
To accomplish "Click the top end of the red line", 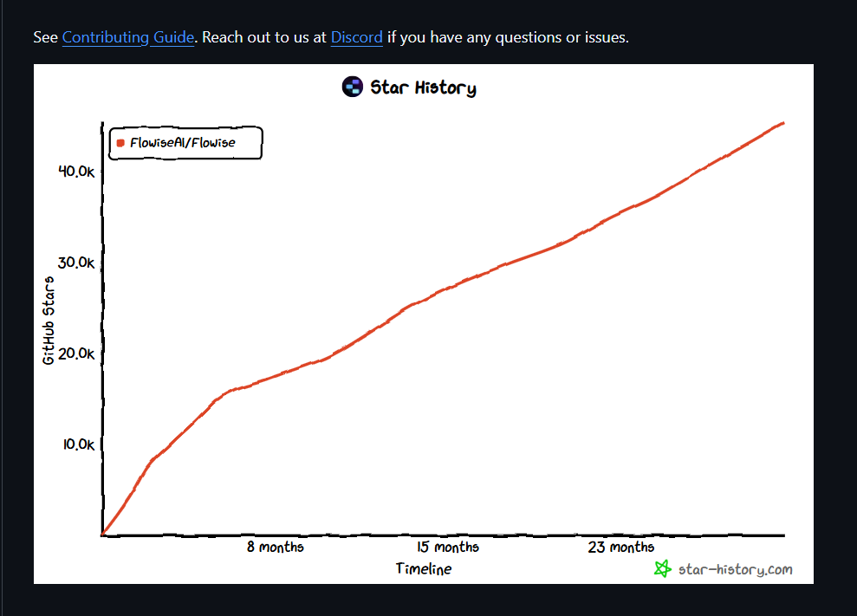I will (783, 124).
